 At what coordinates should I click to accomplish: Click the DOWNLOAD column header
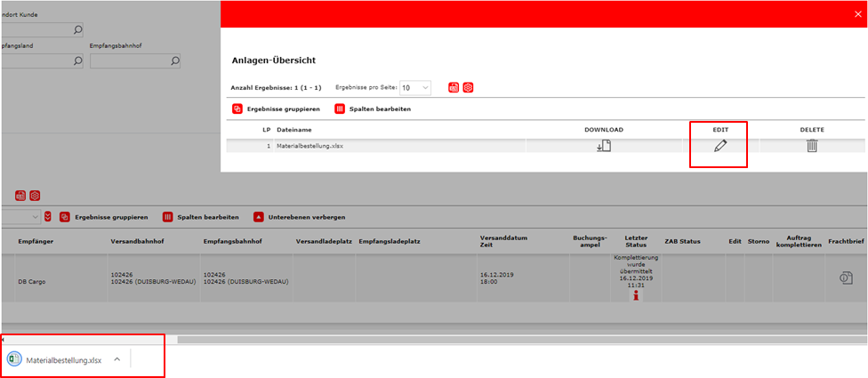603,130
